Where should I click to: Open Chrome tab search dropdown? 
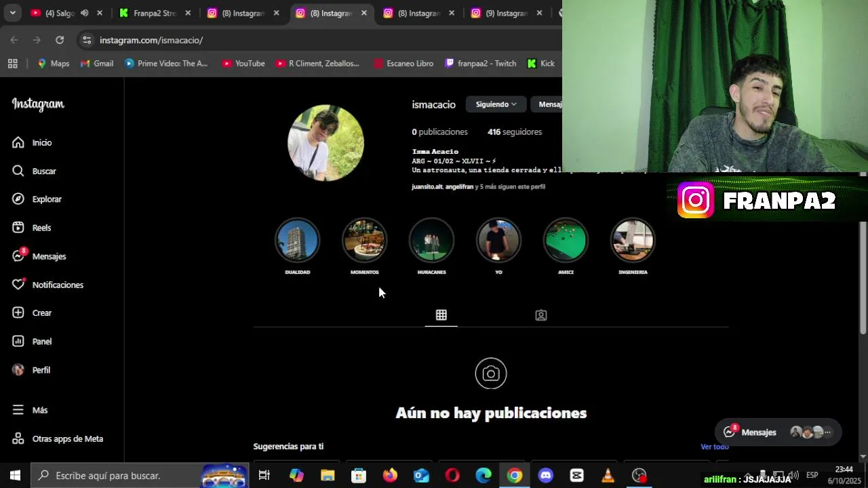[12, 13]
